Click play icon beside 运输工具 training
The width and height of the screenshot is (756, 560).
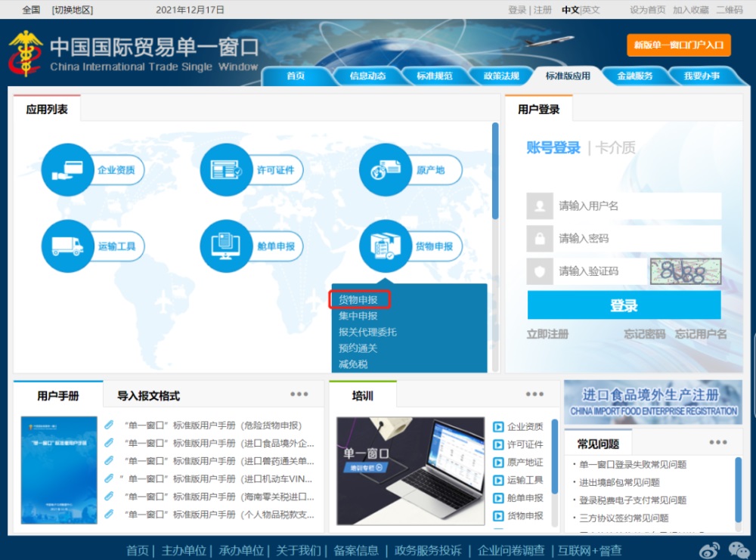(x=498, y=481)
